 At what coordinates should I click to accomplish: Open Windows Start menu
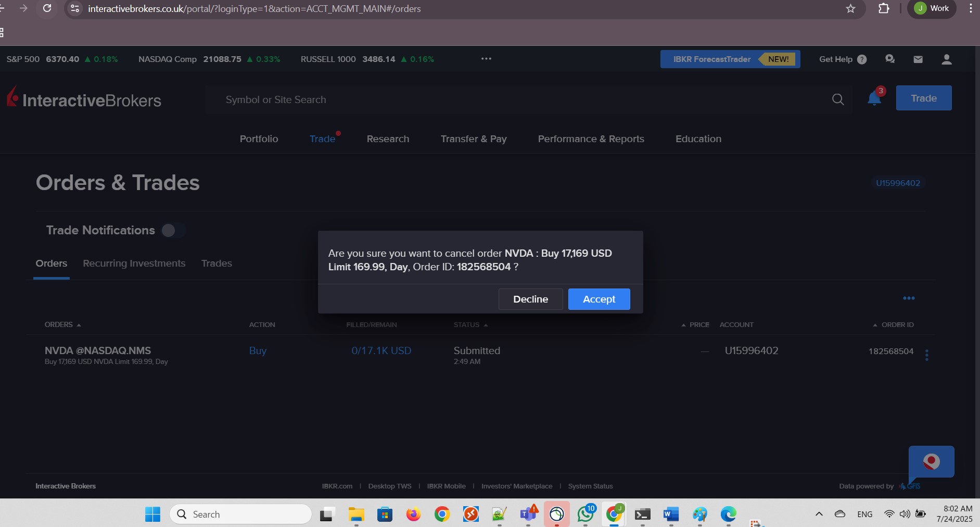tap(152, 514)
